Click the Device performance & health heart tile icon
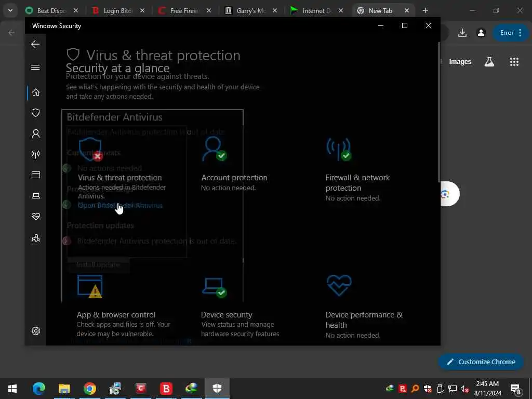532x399 pixels. (x=339, y=285)
